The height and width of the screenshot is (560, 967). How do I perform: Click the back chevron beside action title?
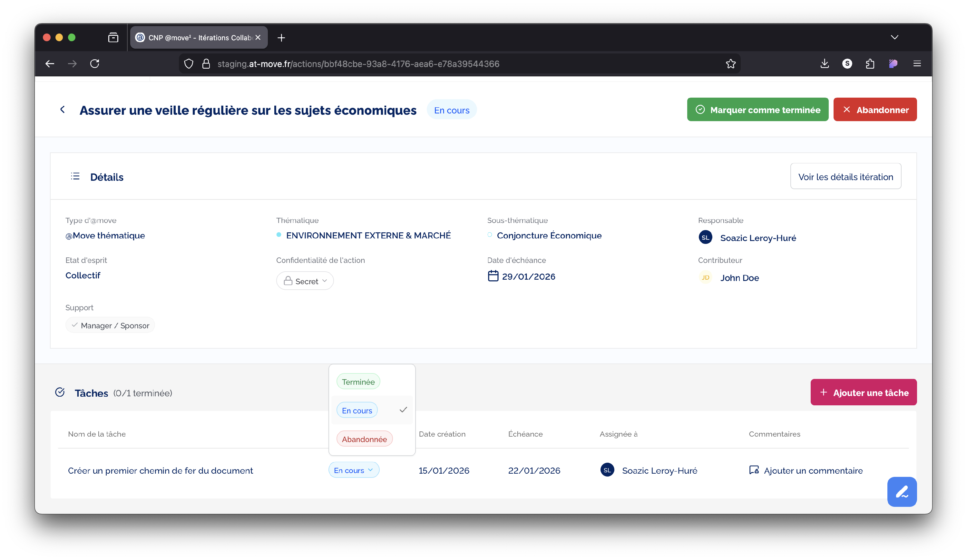63,110
